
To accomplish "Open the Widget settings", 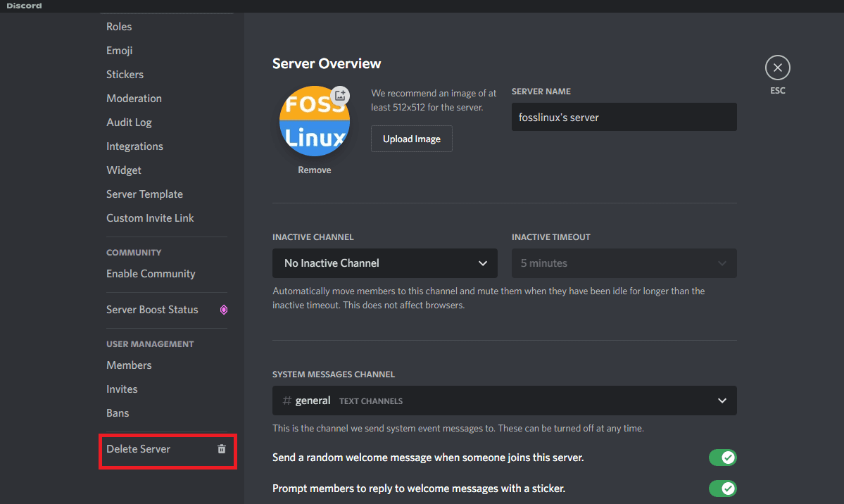I will coord(124,170).
